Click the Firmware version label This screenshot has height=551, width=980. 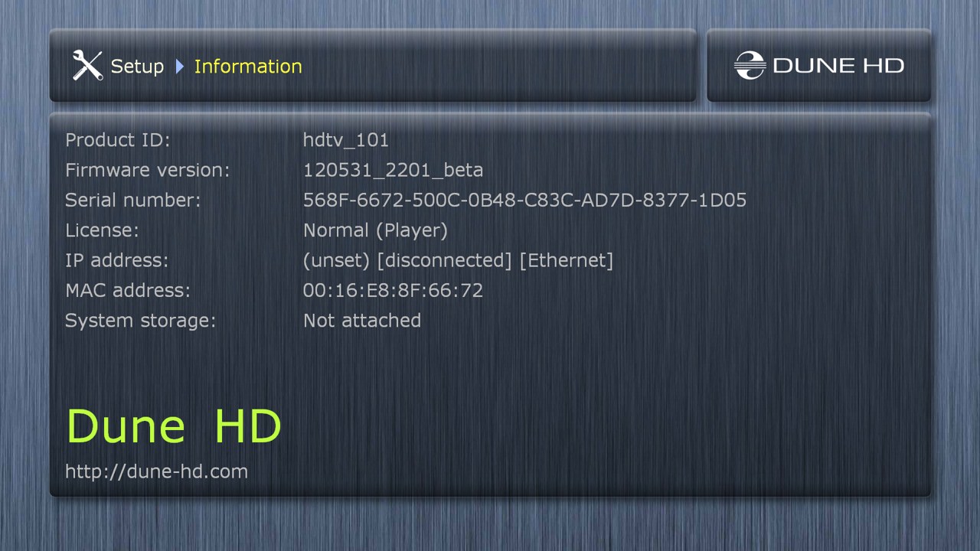point(147,170)
